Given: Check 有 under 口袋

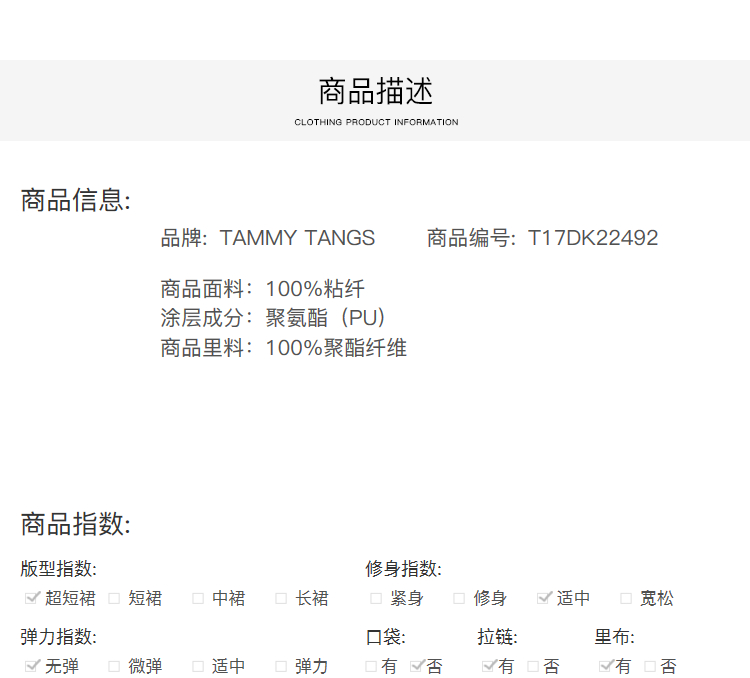Looking at the screenshot, I should pyautogui.click(x=372, y=666).
